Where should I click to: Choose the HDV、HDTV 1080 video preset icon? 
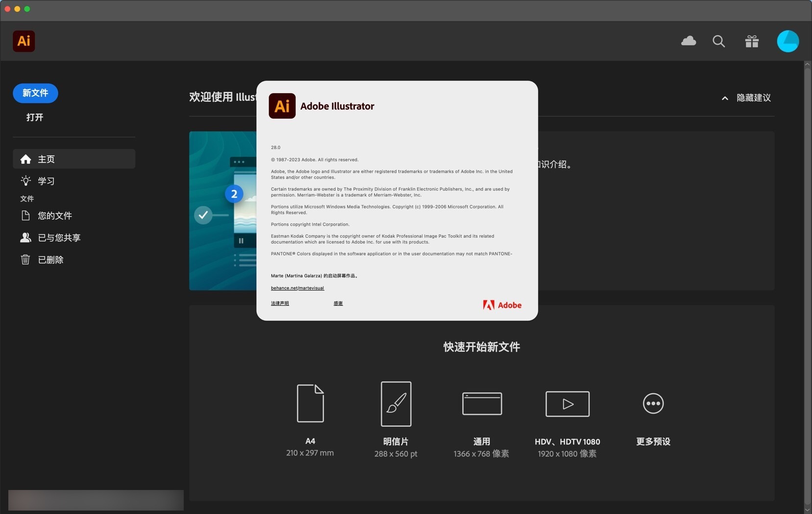567,404
